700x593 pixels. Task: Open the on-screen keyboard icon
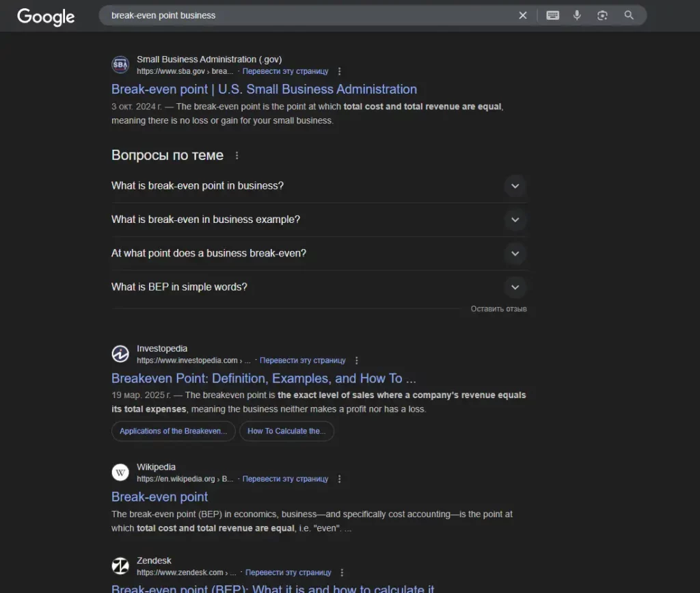point(552,16)
